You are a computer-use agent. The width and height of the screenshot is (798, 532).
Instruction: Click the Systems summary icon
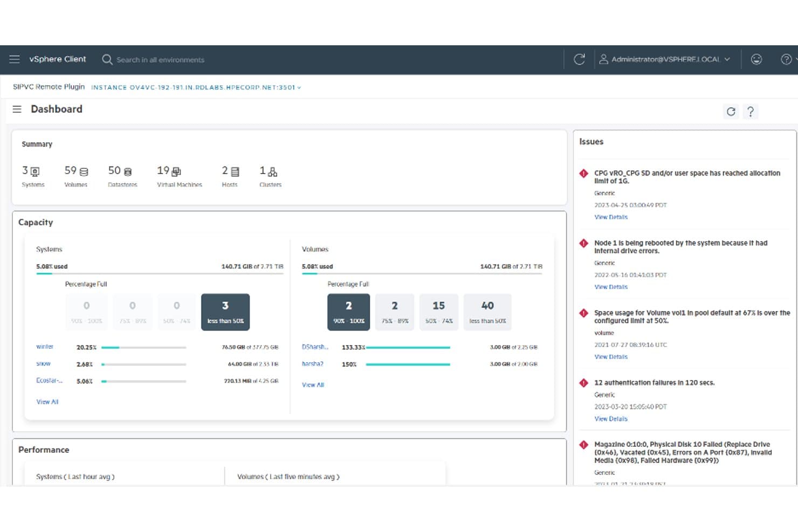tap(35, 171)
